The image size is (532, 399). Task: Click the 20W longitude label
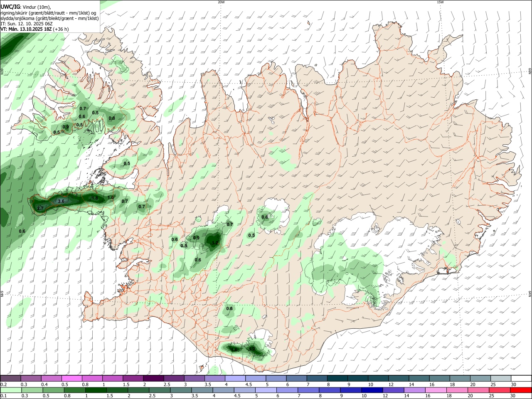pyautogui.click(x=221, y=2)
